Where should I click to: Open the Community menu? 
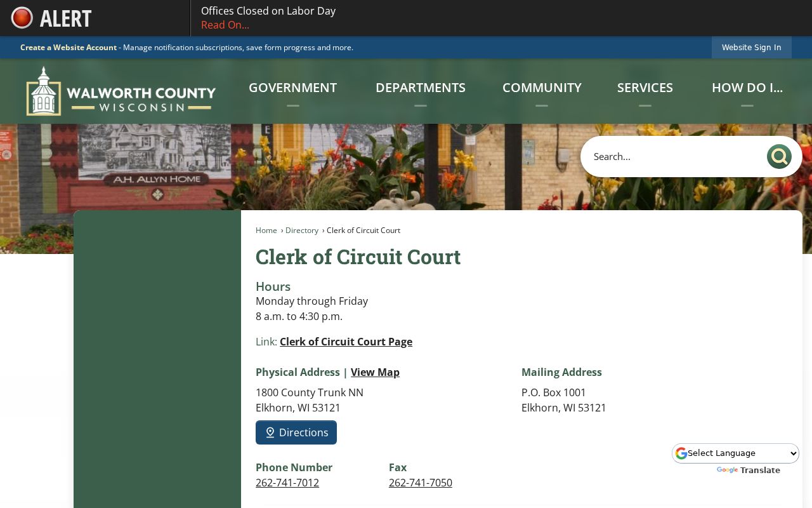click(542, 88)
